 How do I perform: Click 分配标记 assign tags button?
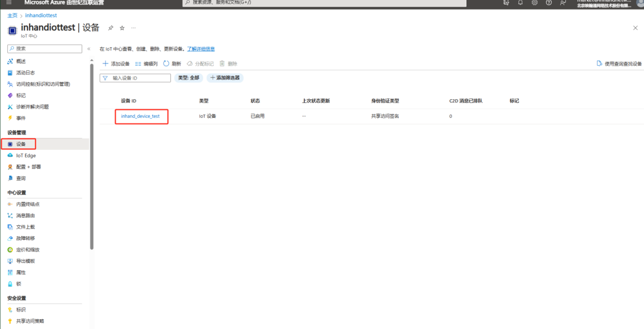[200, 64]
